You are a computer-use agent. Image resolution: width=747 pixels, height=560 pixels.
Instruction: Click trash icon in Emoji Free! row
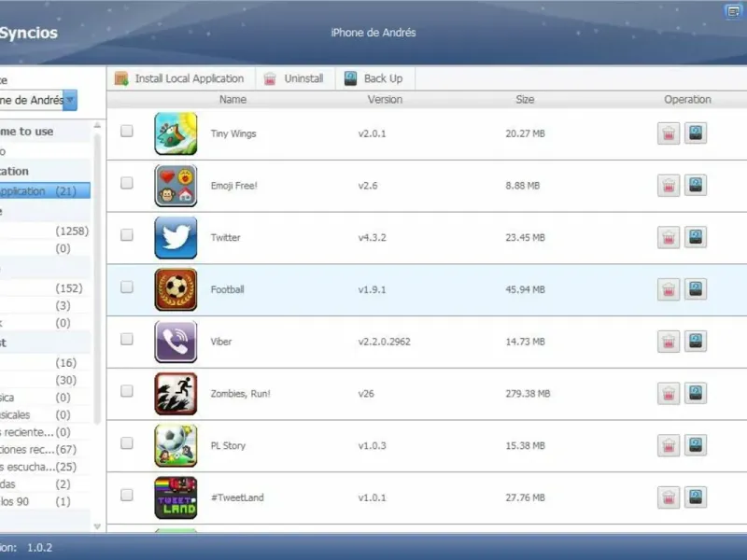click(669, 185)
